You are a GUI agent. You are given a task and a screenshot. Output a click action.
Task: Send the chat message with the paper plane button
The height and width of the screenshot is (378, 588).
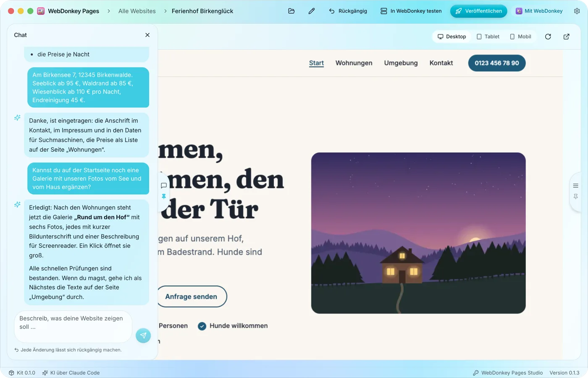143,335
